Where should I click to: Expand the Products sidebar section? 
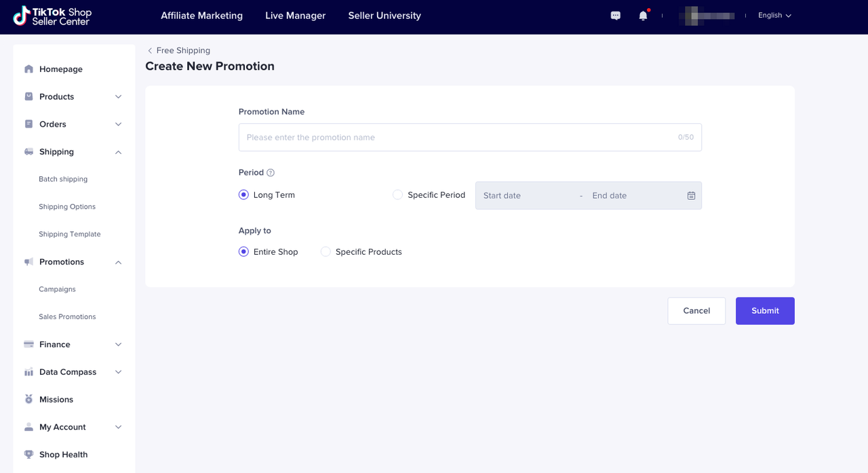point(118,97)
